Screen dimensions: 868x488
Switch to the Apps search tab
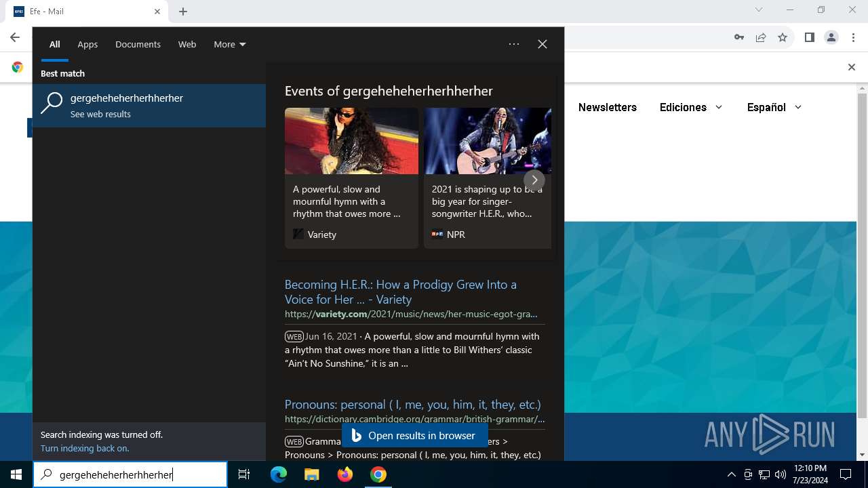pyautogui.click(x=87, y=44)
